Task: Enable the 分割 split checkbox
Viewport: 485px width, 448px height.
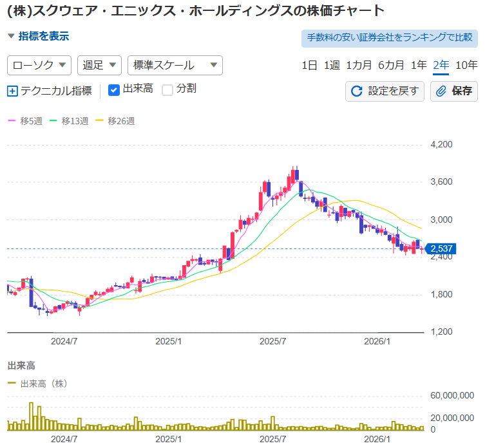Action: pyautogui.click(x=167, y=89)
